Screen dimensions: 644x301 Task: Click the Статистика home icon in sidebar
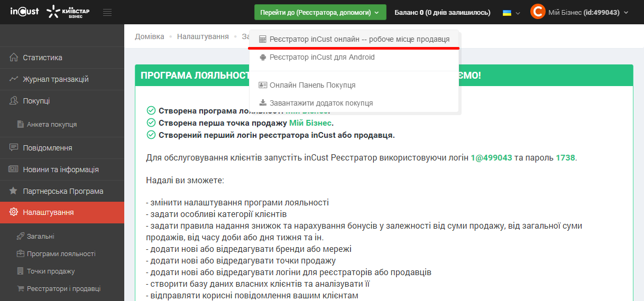pos(14,58)
